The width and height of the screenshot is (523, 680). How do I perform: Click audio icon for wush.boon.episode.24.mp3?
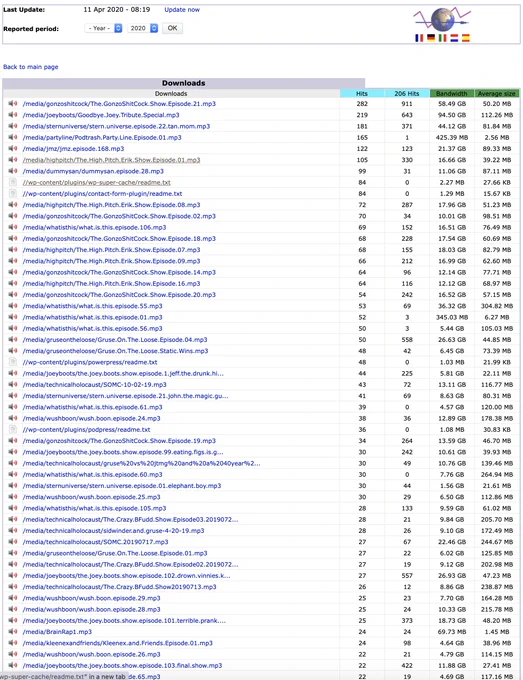13,418
